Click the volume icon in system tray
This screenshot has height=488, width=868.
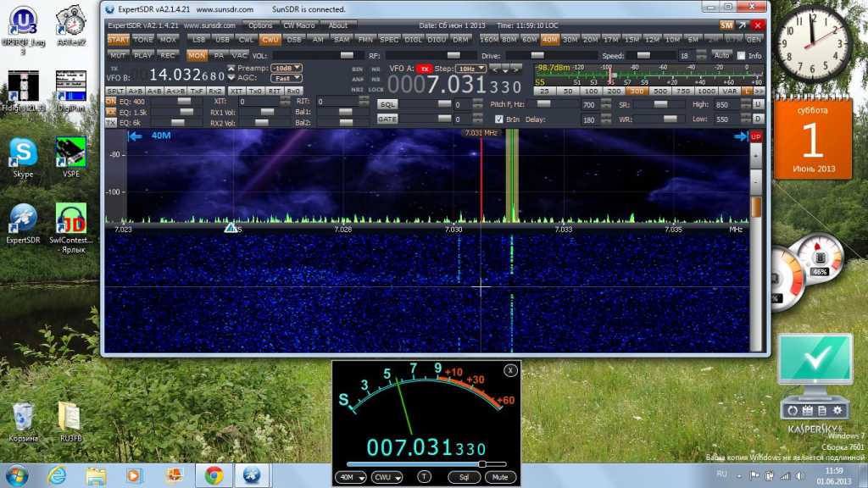click(799, 476)
